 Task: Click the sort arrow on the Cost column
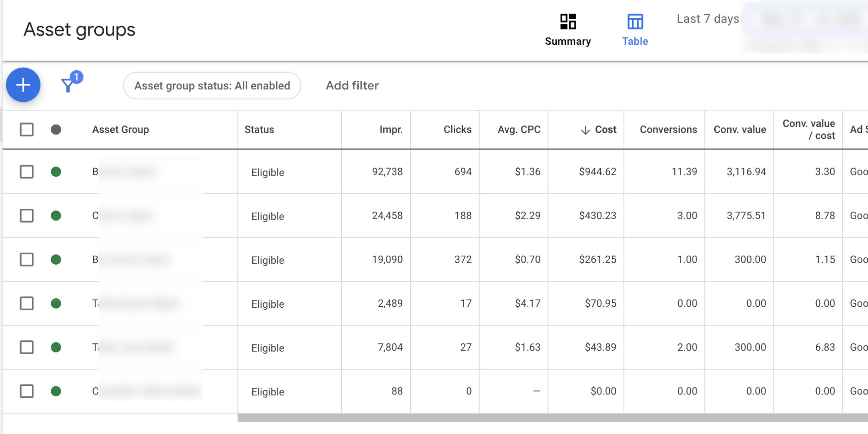[x=584, y=129]
